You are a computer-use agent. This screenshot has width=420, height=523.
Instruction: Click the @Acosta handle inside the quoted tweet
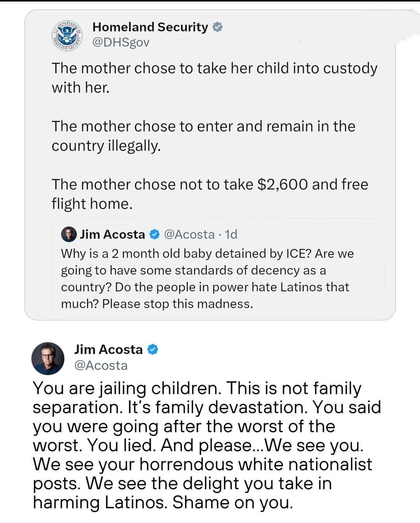189,234
